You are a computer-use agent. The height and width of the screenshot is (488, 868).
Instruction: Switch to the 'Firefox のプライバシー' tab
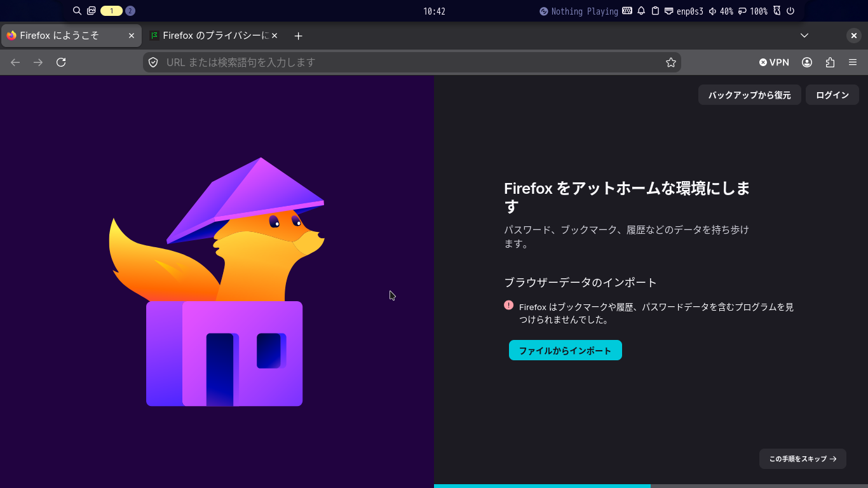(213, 36)
